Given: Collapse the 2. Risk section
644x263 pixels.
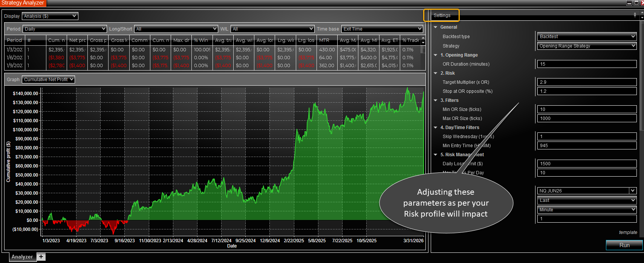Looking at the screenshot, I should point(436,73).
